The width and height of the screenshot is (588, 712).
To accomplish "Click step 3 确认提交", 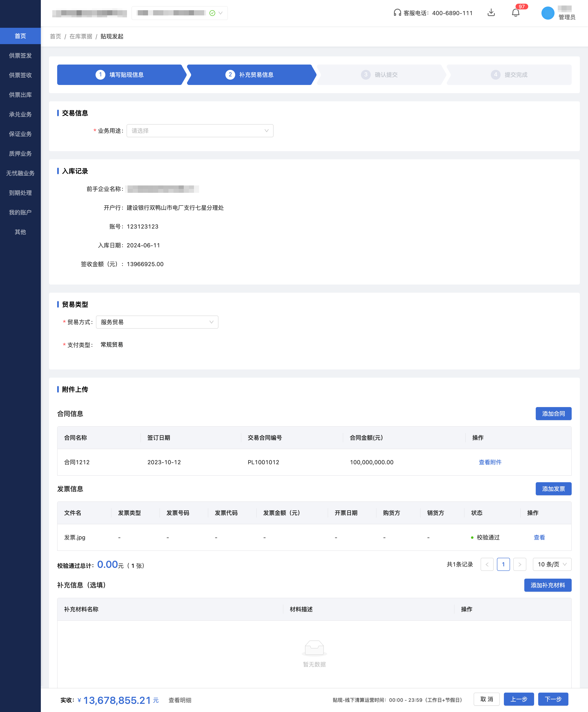I will click(x=381, y=75).
